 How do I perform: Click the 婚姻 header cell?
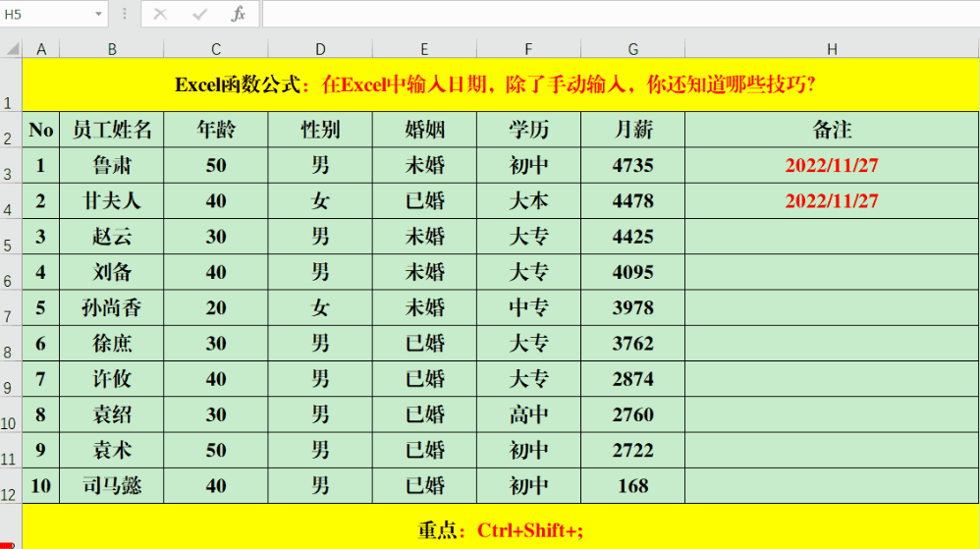(424, 130)
